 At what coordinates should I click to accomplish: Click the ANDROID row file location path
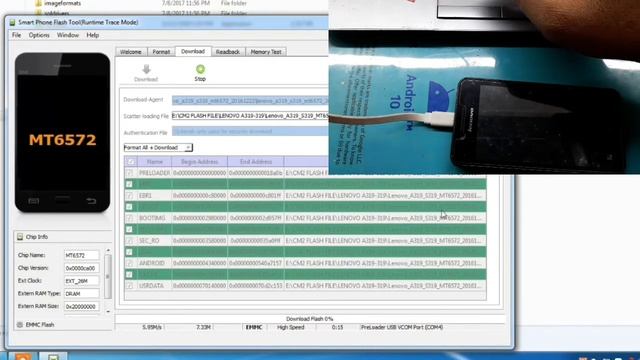pos(384,263)
